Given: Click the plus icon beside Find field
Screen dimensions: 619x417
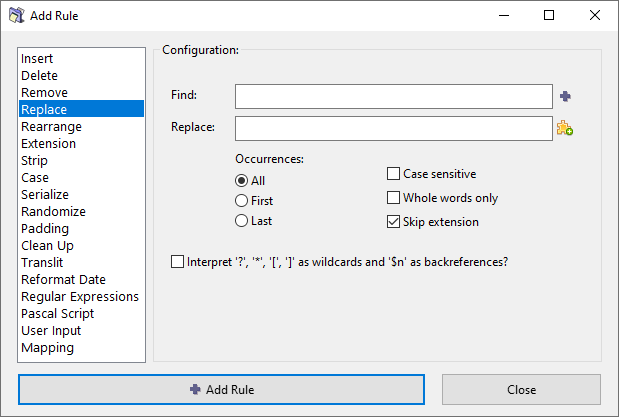Looking at the screenshot, I should 565,96.
